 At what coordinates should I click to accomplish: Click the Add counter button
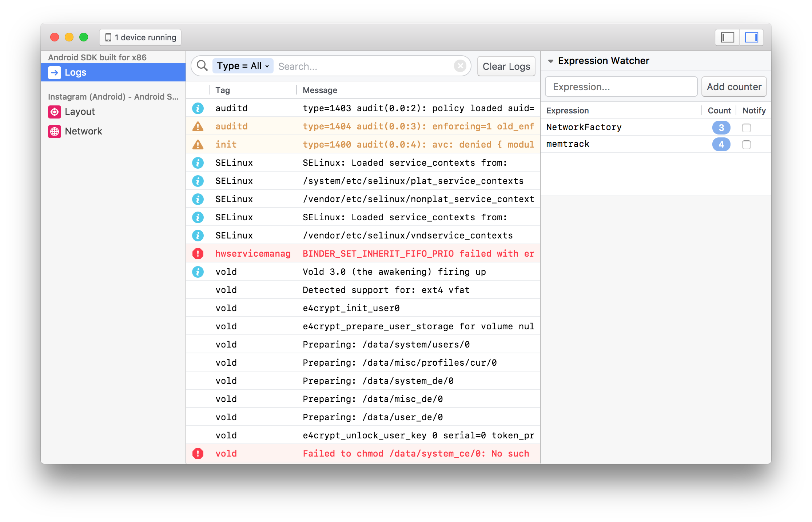[733, 86]
